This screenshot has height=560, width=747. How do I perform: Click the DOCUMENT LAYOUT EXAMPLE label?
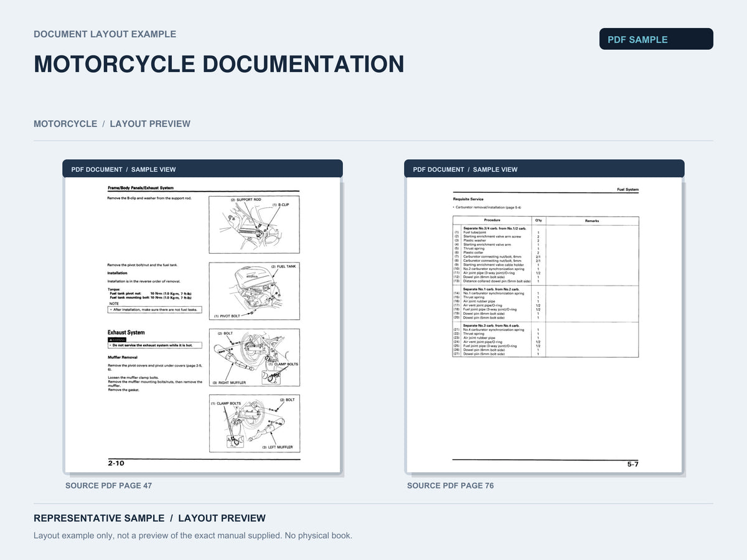pos(105,34)
